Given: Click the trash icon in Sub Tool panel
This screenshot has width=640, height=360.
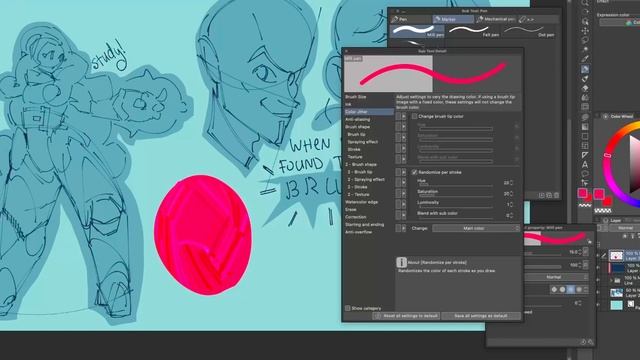Looking at the screenshot, I should point(556,196).
